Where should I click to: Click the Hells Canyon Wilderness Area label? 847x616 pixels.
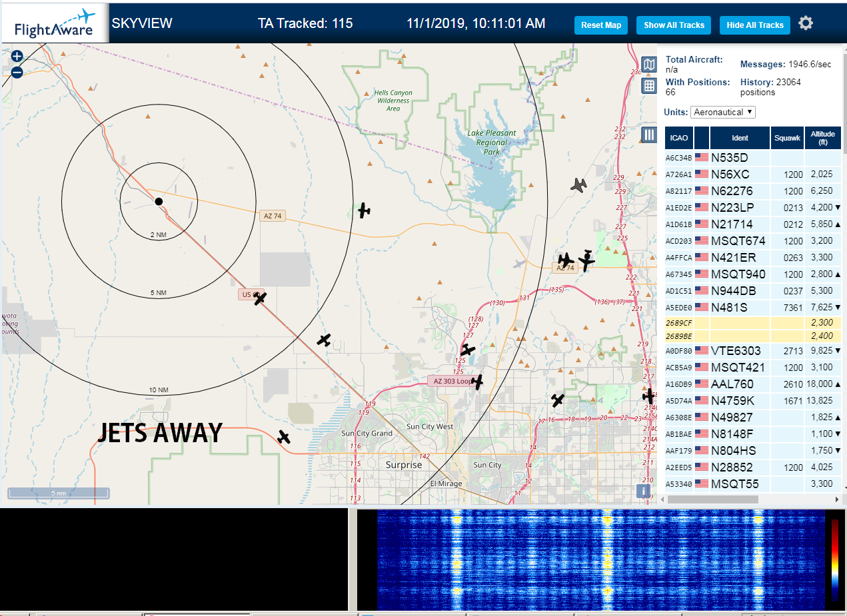pyautogui.click(x=393, y=101)
